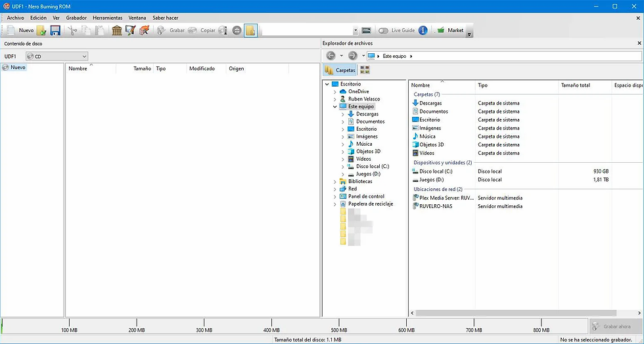The image size is (644, 344).
Task: Go back in file explorer
Action: coord(331,56)
